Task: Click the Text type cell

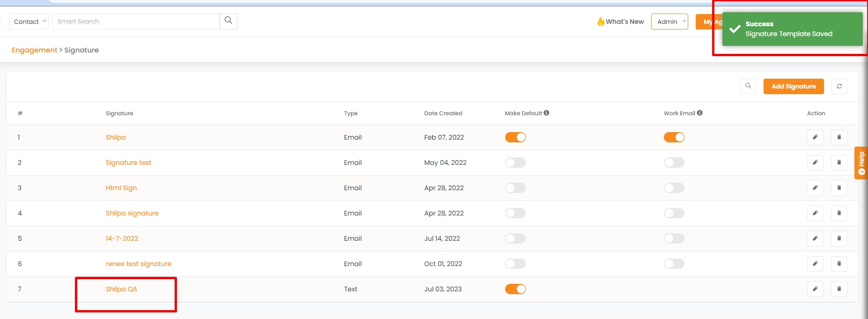Action: click(x=350, y=289)
